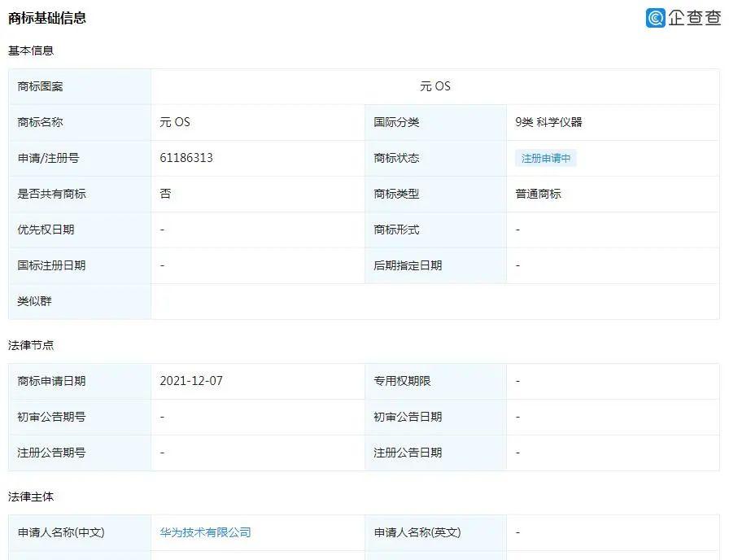Select the registration number 61186313
The width and height of the screenshot is (729, 560).
click(x=186, y=158)
